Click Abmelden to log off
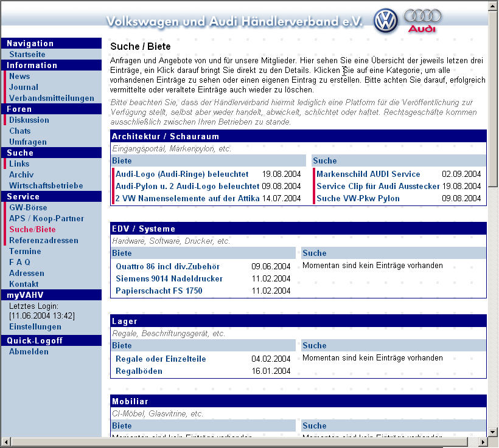Viewport: 499px width, 448px height. pos(29,352)
